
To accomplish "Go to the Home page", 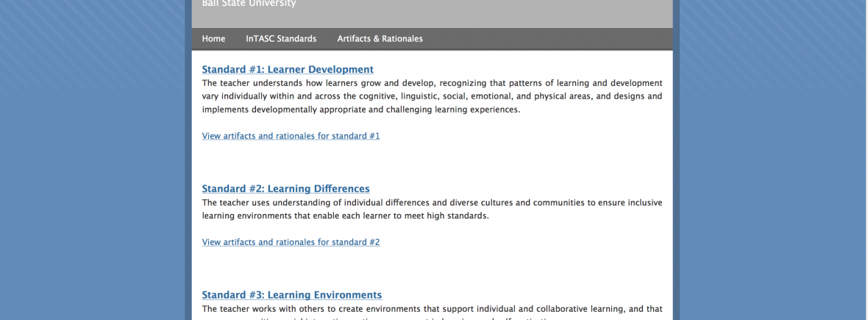I will coord(213,39).
